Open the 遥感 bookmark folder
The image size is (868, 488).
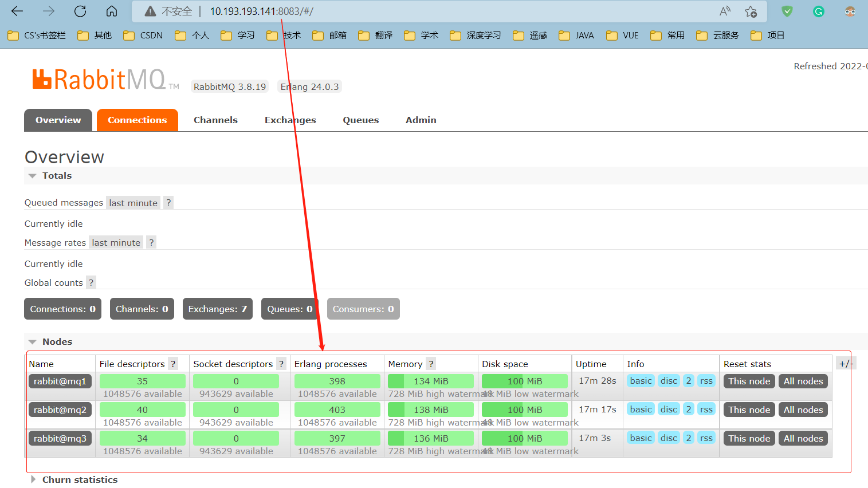(530, 36)
